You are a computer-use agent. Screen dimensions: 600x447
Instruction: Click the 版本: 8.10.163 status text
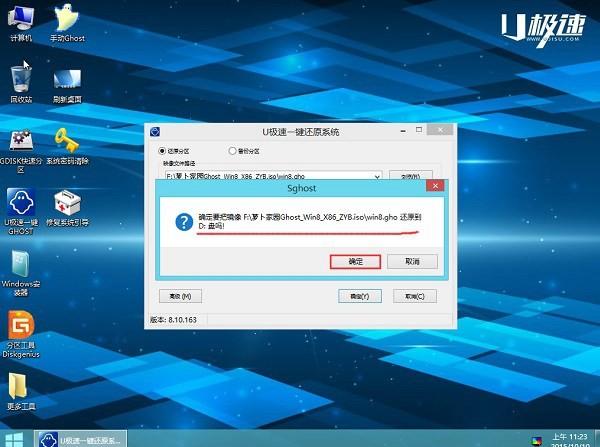pyautogui.click(x=173, y=320)
